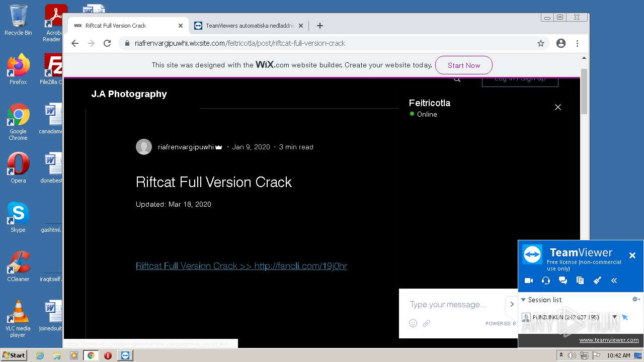Image resolution: width=644 pixels, height=362 pixels.
Task: Expand PUNZUNKUN session dropdown arrow
Action: coord(614,317)
